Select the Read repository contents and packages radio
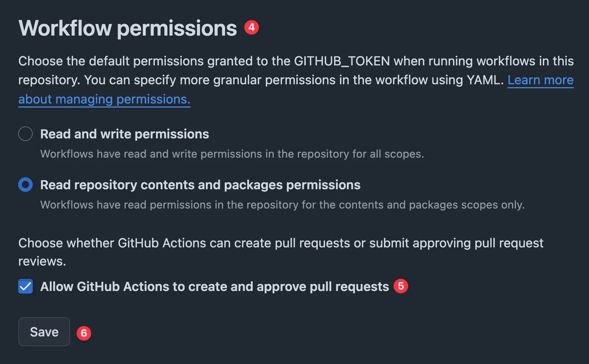 tap(25, 185)
